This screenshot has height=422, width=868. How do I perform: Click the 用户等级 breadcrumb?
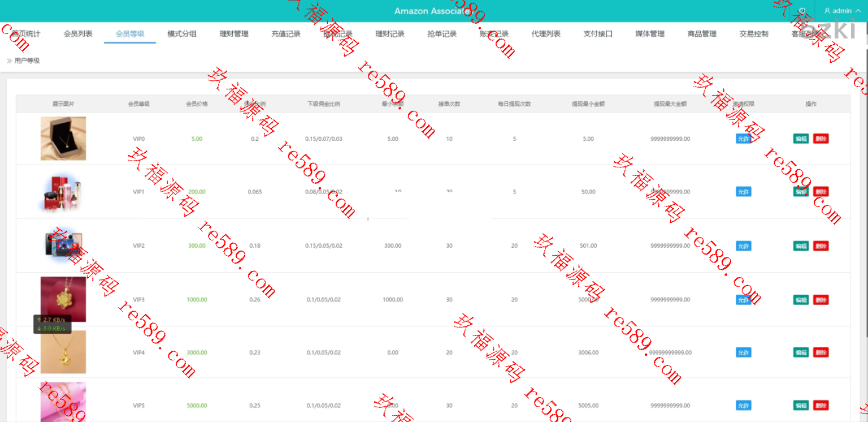click(27, 61)
